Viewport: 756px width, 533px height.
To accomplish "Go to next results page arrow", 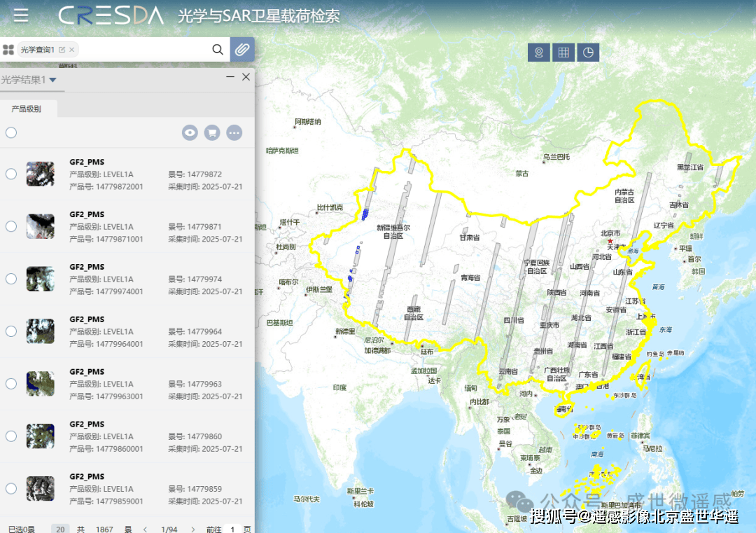I will click(x=193, y=529).
